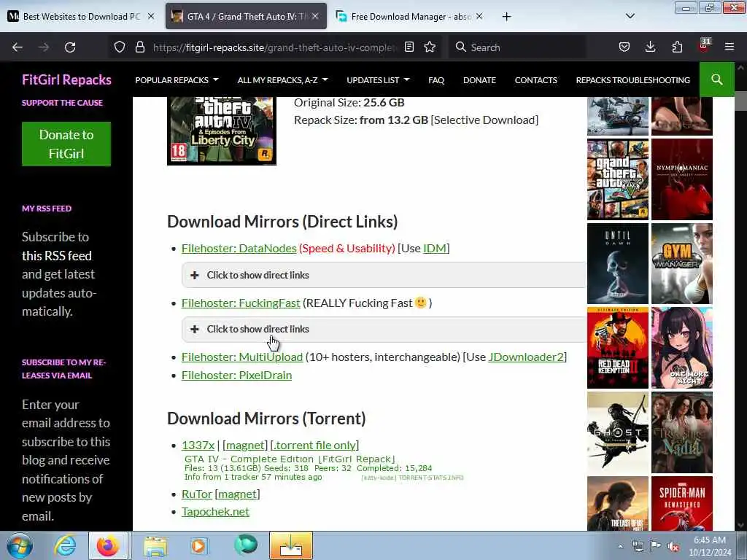Click the muted volume tray icon
This screenshot has height=560, width=747.
[x=673, y=547]
